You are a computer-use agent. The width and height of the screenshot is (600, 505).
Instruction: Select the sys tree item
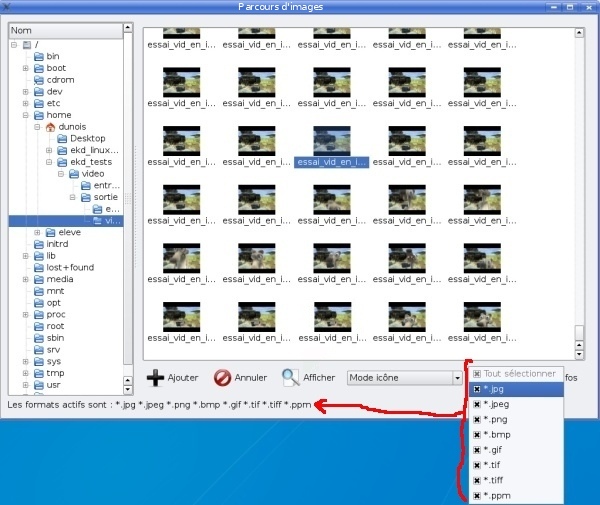tap(54, 362)
